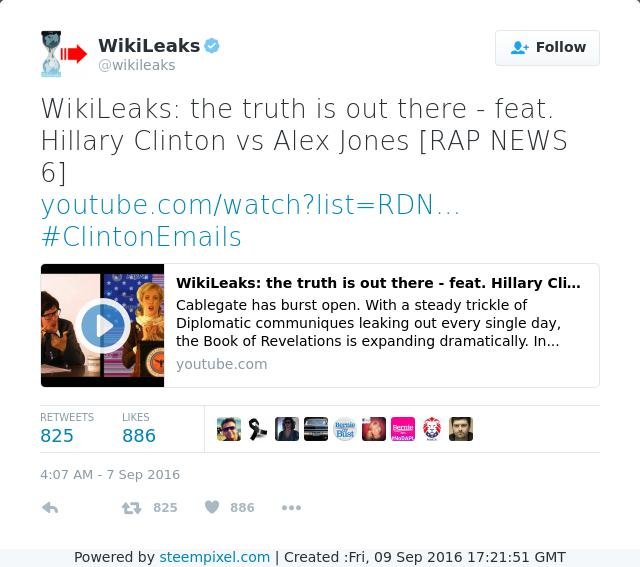This screenshot has width=640, height=567.
Task: Click the WikiLeaks hourglass profile avatar
Action: tap(51, 54)
